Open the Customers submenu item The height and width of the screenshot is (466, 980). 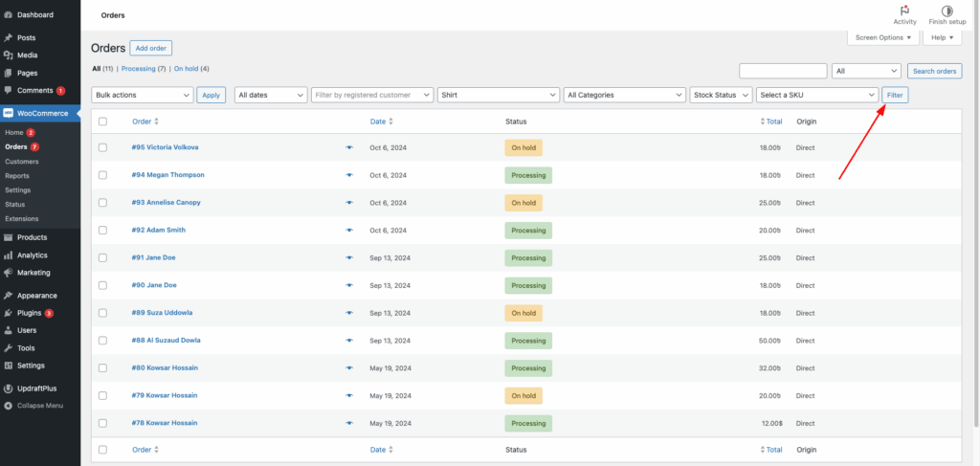[x=21, y=161]
